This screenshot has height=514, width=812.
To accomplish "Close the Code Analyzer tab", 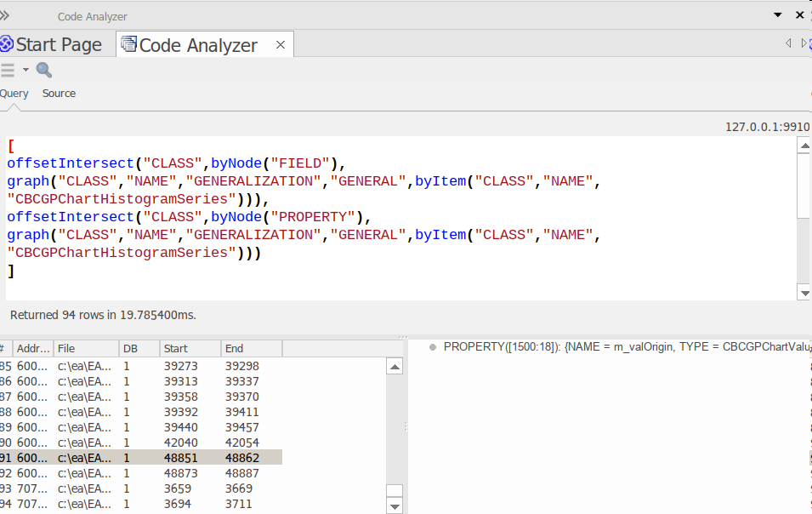I will (x=278, y=45).
